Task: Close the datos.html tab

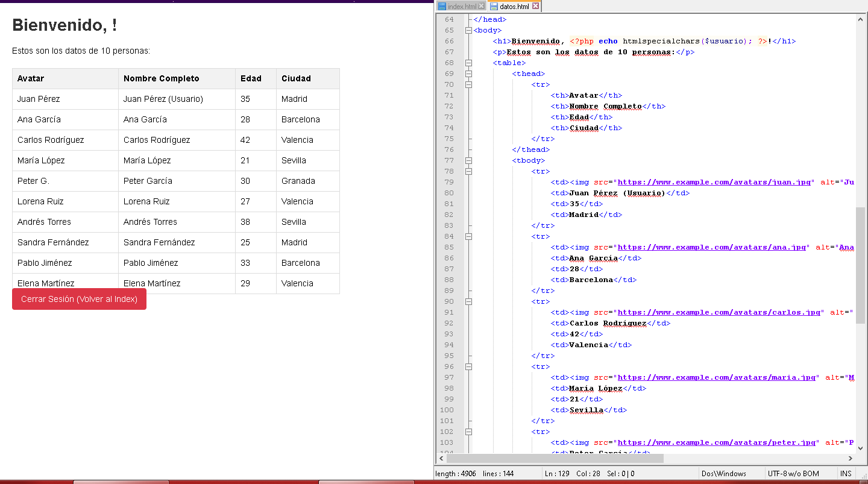Action: (535, 7)
